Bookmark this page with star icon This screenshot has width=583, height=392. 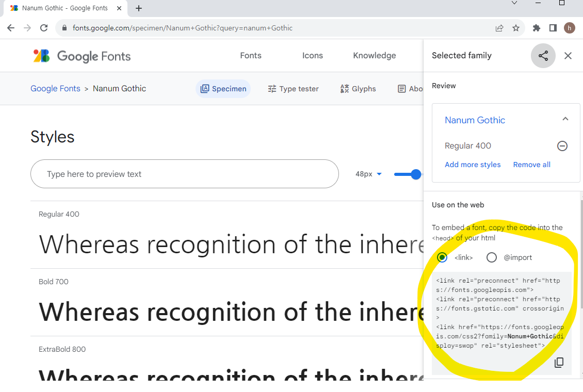[x=516, y=28]
